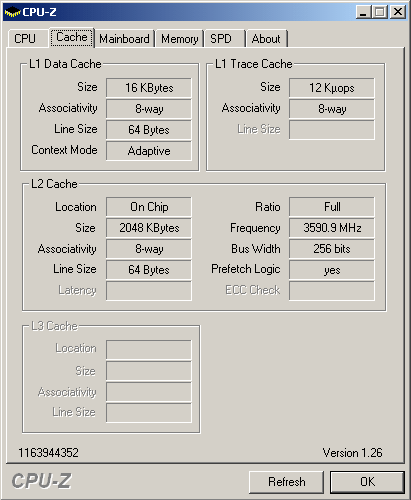Screen dimensions: 411x500
Task: Click the empty L3 Cache Line Size field
Action: [149, 413]
